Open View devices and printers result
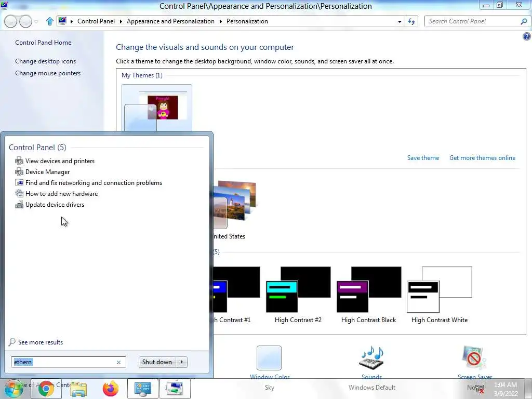The width and height of the screenshot is (532, 399). pyautogui.click(x=60, y=161)
